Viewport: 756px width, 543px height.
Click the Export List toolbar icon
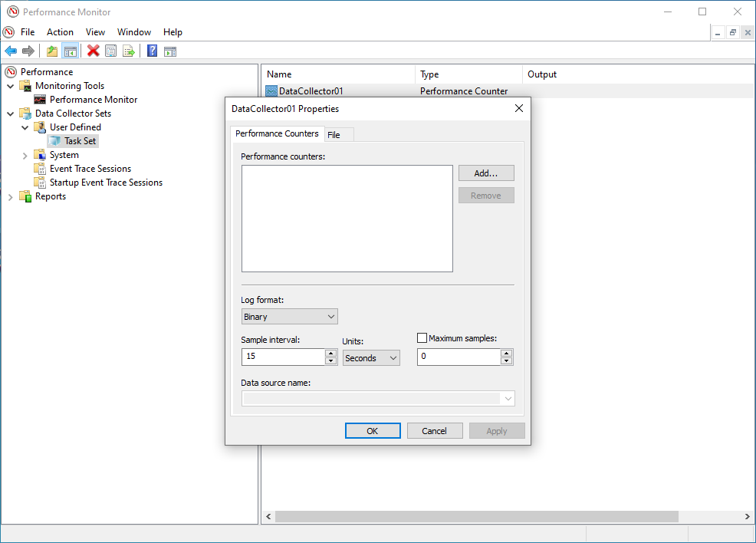[x=130, y=51]
